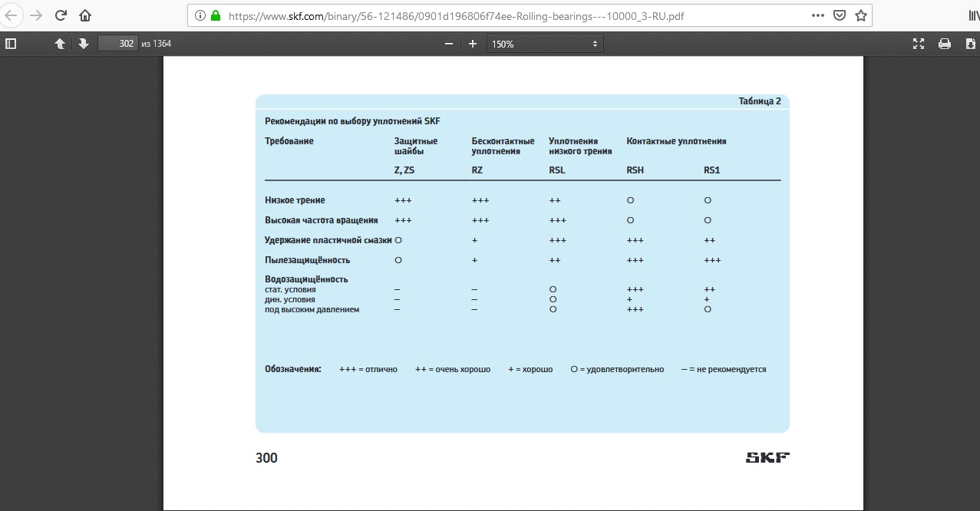Click the page number field showing 302

118,44
